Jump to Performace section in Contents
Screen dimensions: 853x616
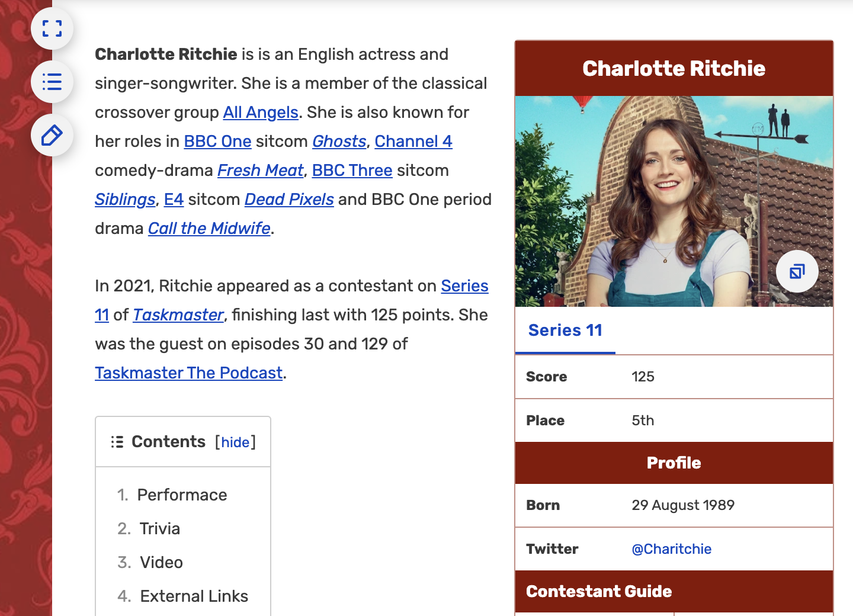coord(182,495)
